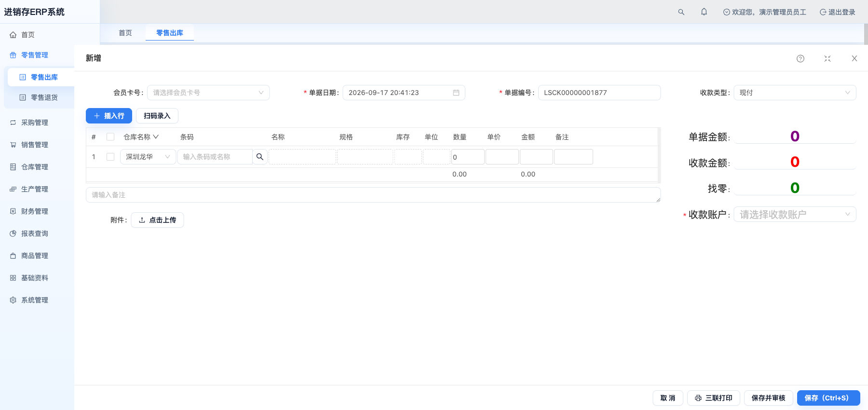Close the 新增 dialog with the X icon
This screenshot has height=410, width=868.
tap(854, 58)
